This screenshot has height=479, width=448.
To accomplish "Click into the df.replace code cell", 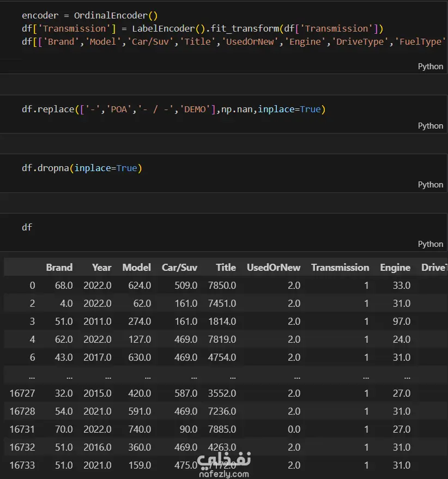I will [173, 110].
